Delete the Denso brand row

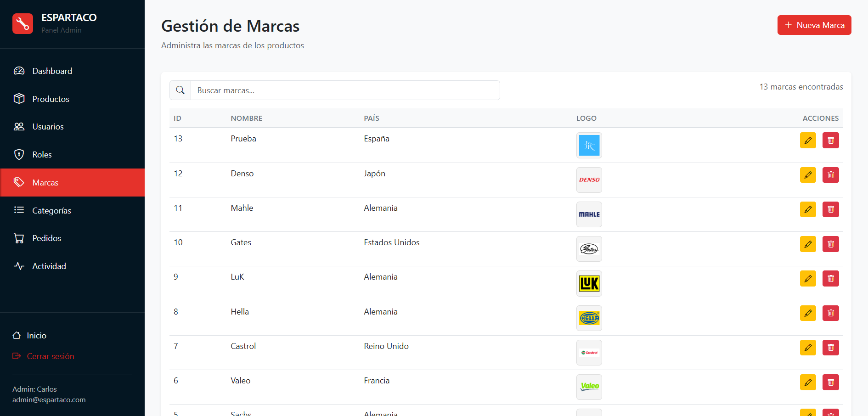831,175
